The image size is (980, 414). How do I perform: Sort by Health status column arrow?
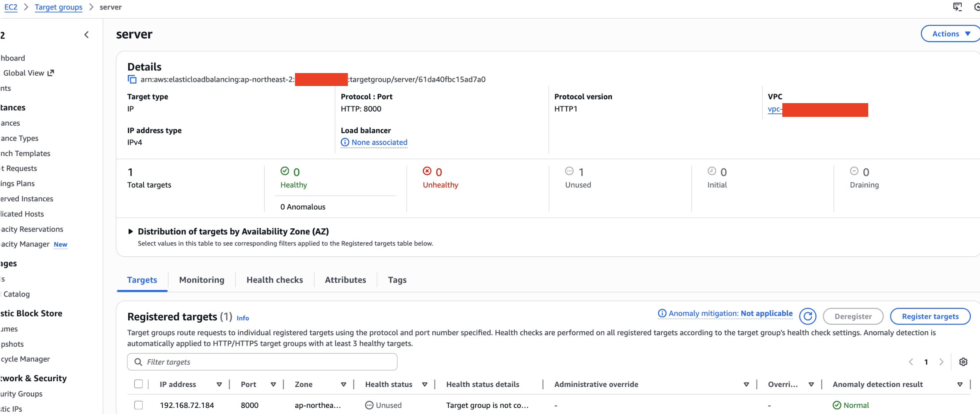pos(425,384)
